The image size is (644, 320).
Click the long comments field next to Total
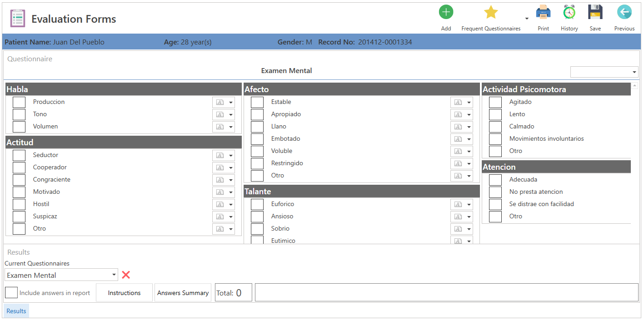pos(448,292)
